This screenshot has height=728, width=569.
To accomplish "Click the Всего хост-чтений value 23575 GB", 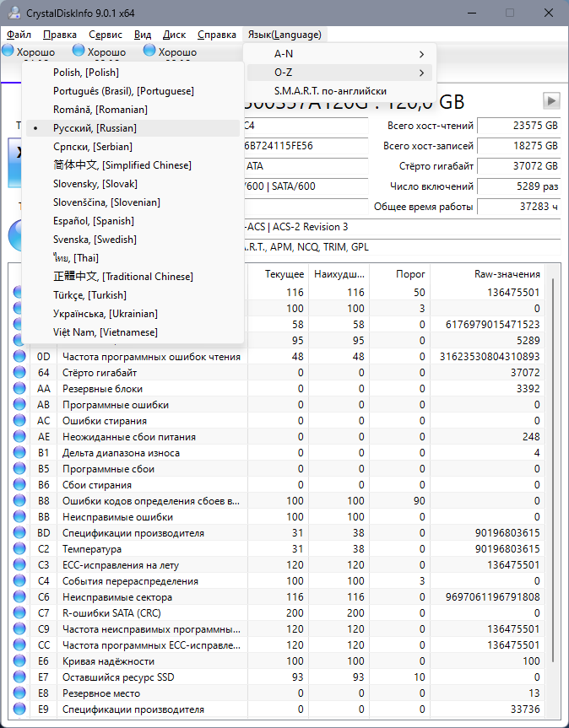I will click(518, 126).
